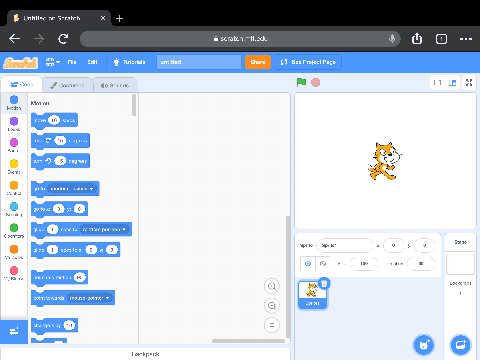Open Tutorials from the menu bar
Viewport: 480px width, 360px height.
pyautogui.click(x=129, y=62)
